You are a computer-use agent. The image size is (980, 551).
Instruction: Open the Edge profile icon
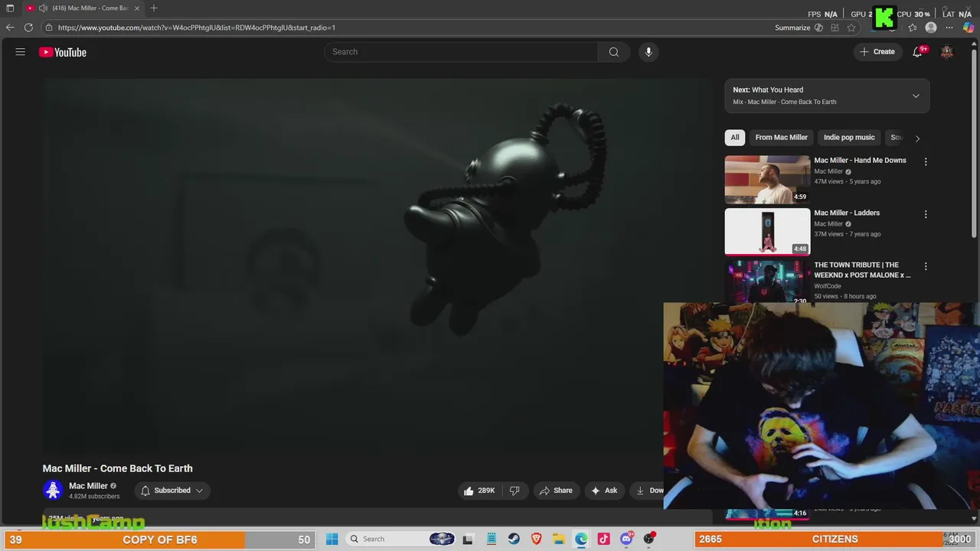pos(931,28)
